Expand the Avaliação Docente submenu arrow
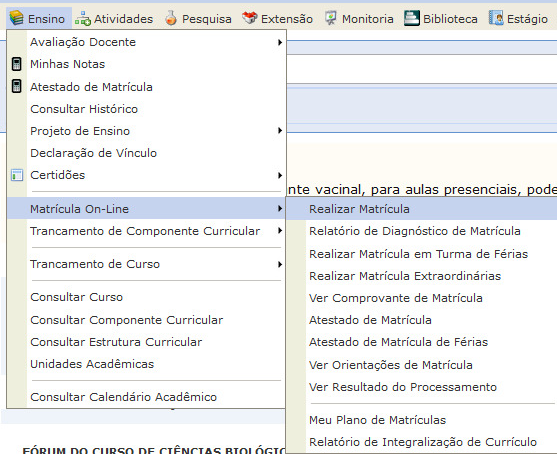Screen dimensions: 557x456 [x=280, y=42]
